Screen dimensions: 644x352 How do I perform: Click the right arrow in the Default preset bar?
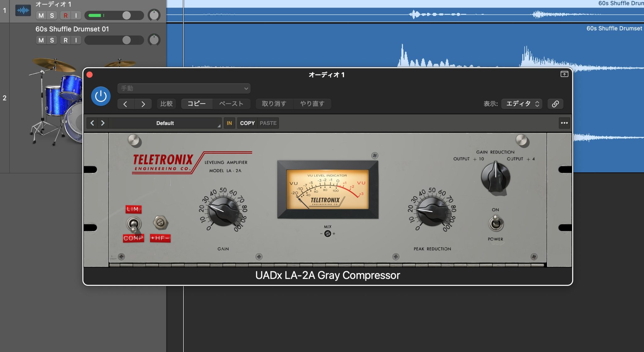coord(103,123)
